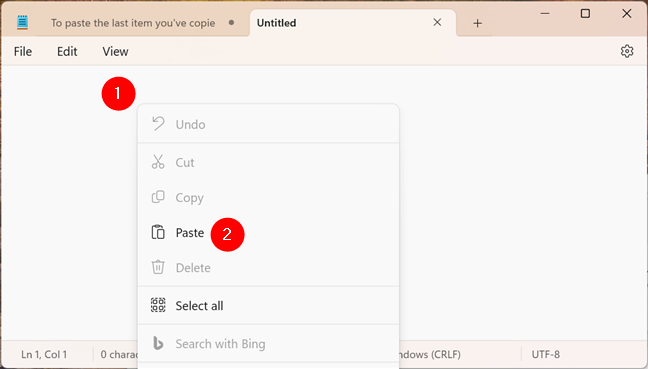Click the Undo arrow icon
The width and height of the screenshot is (648, 369).
click(158, 124)
